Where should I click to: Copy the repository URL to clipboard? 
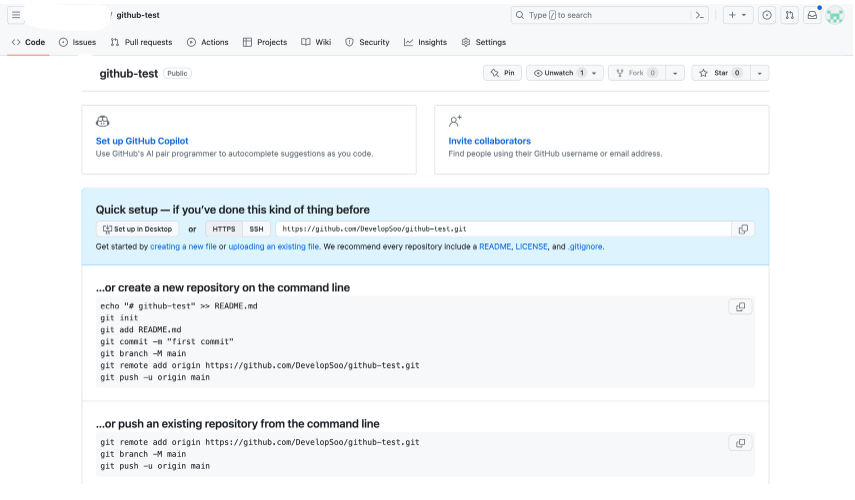(743, 229)
